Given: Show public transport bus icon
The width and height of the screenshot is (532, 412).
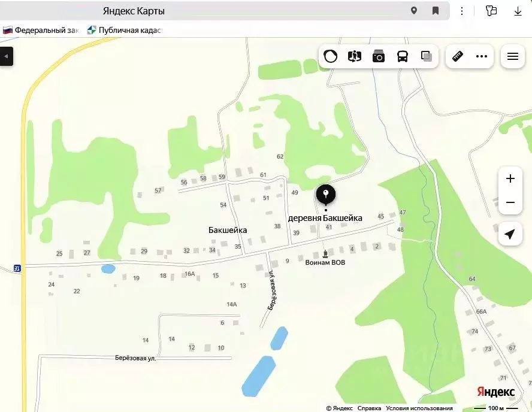Looking at the screenshot, I should pyautogui.click(x=403, y=56).
